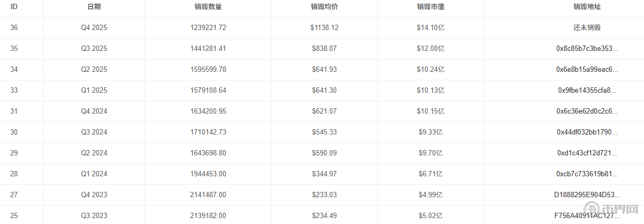The image size is (644, 224).
Task: Click the 销毁市值 column header
Action: (431, 7)
